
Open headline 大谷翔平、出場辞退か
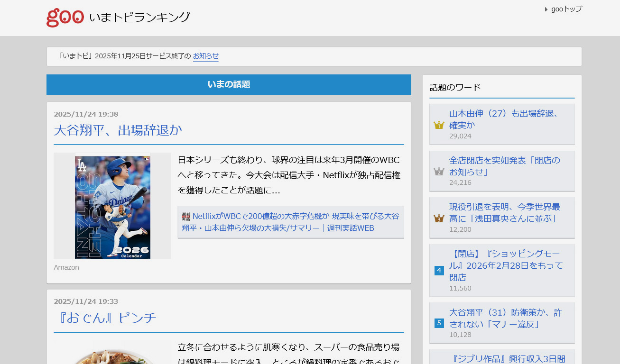118,130
